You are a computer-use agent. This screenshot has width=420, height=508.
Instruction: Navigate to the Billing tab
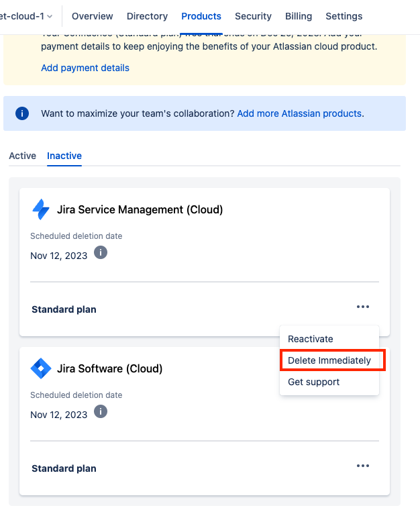299,16
